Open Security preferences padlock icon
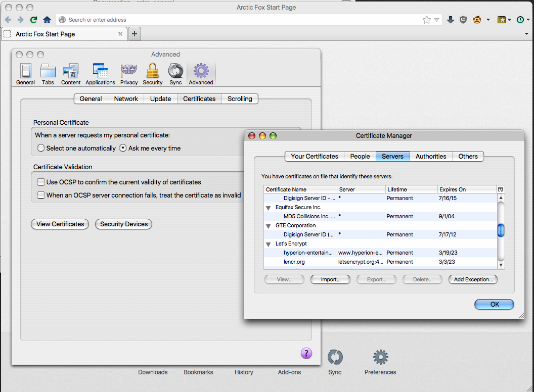The width and height of the screenshot is (534, 392). click(153, 74)
